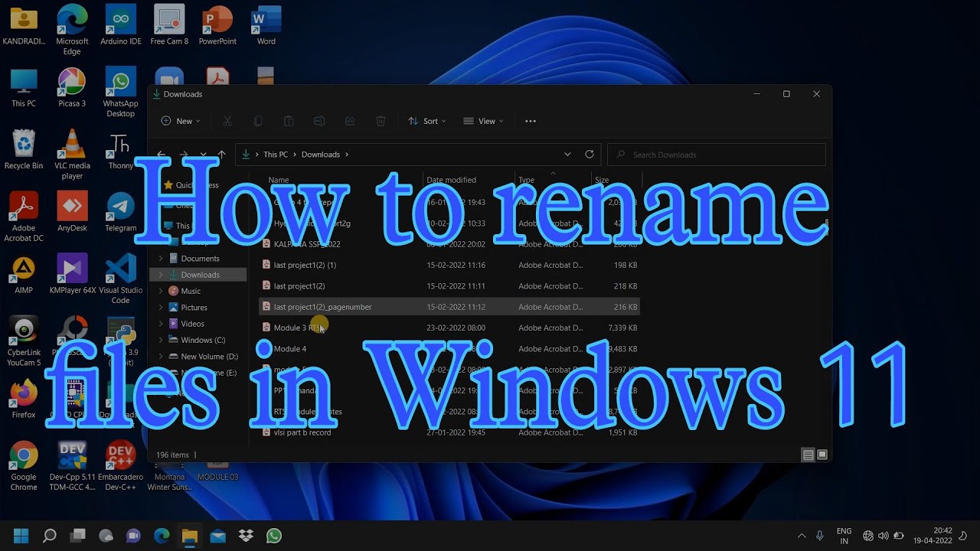This screenshot has height=551, width=980.
Task: Expand the Videos tree node
Action: tap(161, 324)
